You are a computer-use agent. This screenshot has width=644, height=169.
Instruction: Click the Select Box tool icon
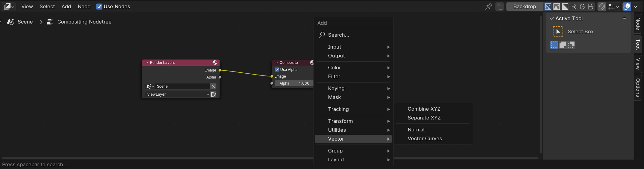(558, 31)
